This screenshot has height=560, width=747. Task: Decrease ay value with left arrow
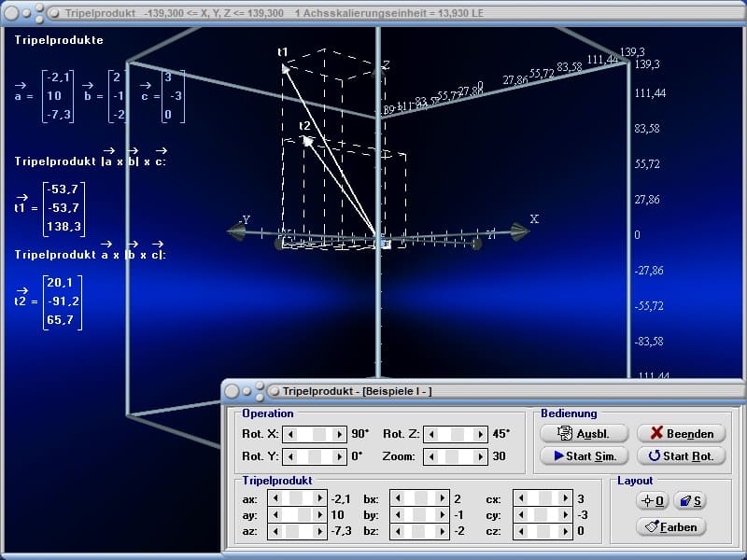[275, 514]
